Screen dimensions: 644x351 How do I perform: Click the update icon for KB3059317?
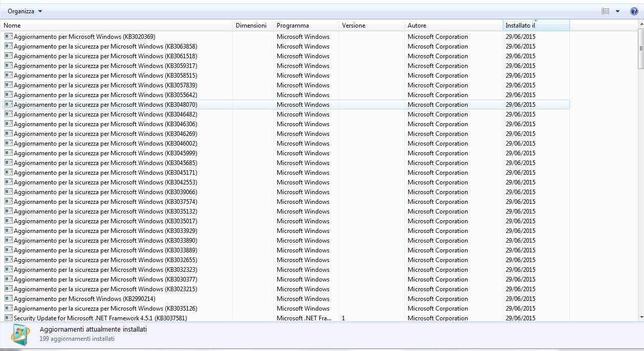click(8, 65)
